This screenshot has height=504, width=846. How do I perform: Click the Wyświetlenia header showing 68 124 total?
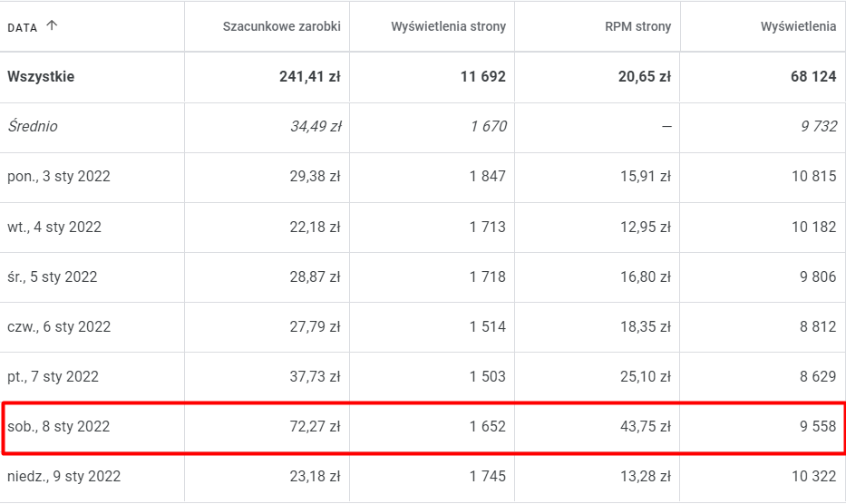click(x=798, y=26)
